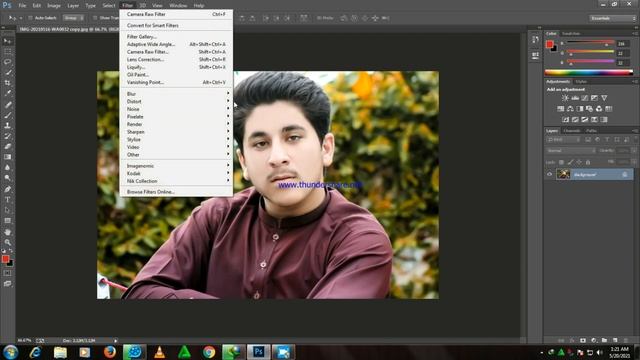Toggle lock image pixels
Screen dimensions: 640x360
pos(571,162)
